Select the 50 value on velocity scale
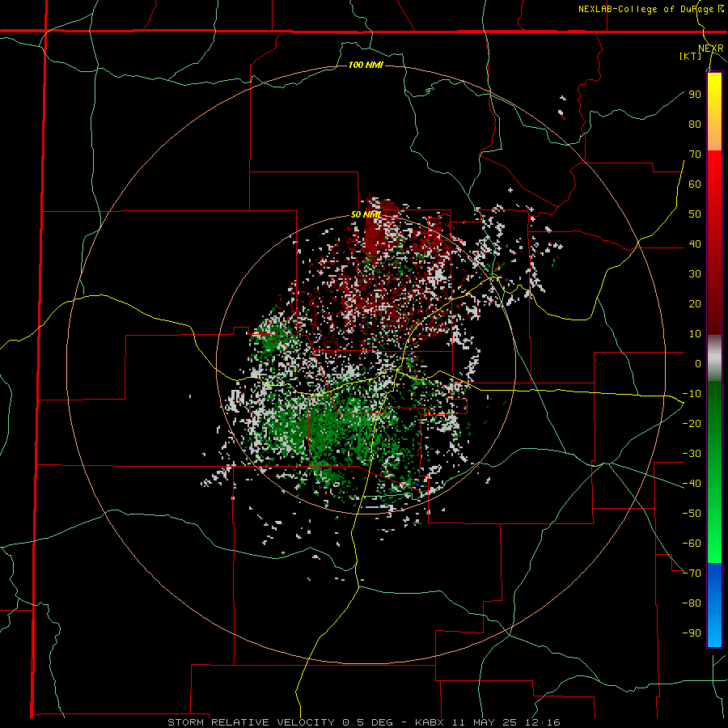 coord(695,214)
